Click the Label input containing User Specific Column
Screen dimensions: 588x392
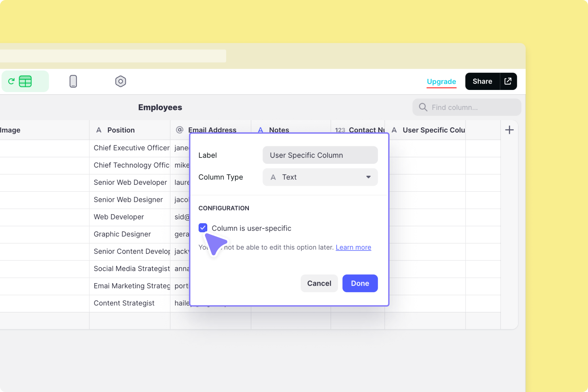point(320,155)
